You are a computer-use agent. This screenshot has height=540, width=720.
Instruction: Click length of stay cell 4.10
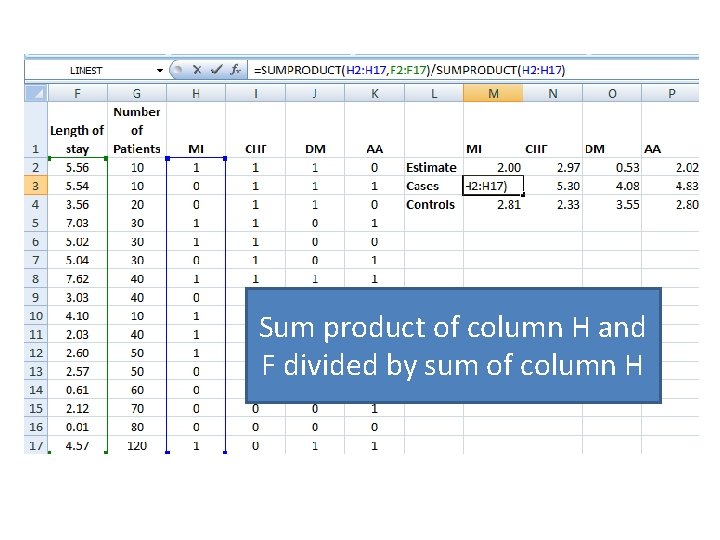coord(77,316)
